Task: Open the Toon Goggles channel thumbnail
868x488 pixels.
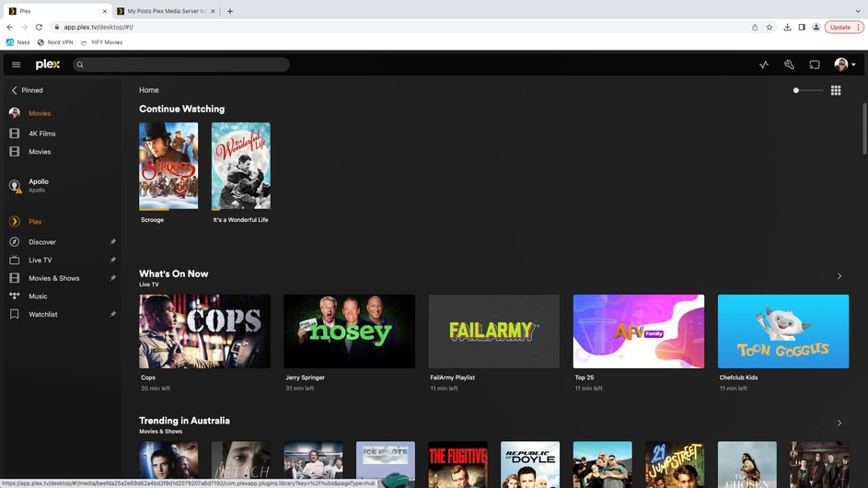Action: [x=783, y=331]
